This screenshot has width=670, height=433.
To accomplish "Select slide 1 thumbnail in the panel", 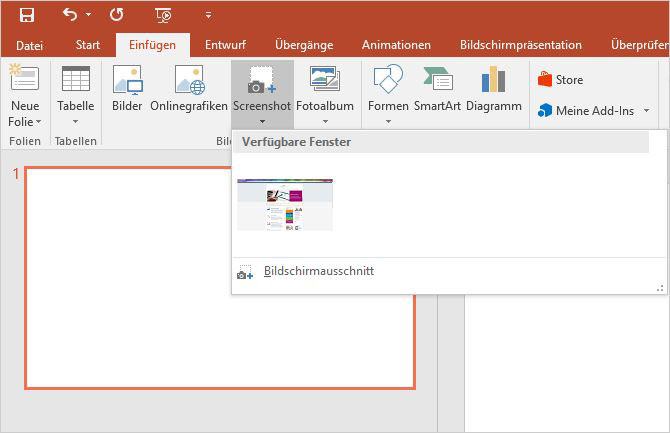I will point(220,278).
